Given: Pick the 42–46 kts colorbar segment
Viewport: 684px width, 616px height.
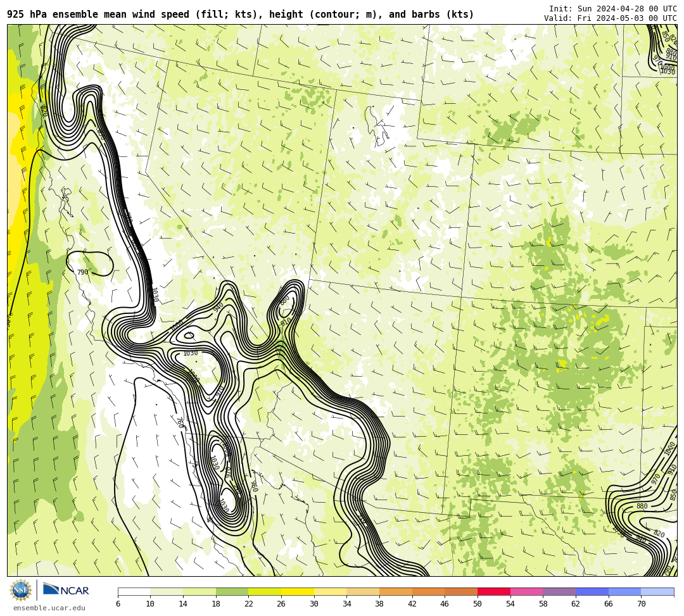Looking at the screenshot, I should [428, 592].
